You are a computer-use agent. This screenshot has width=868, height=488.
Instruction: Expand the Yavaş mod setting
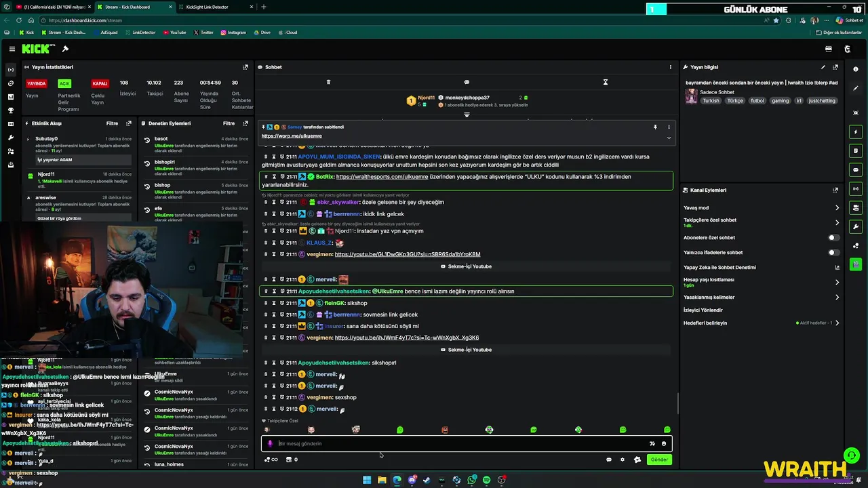(837, 208)
